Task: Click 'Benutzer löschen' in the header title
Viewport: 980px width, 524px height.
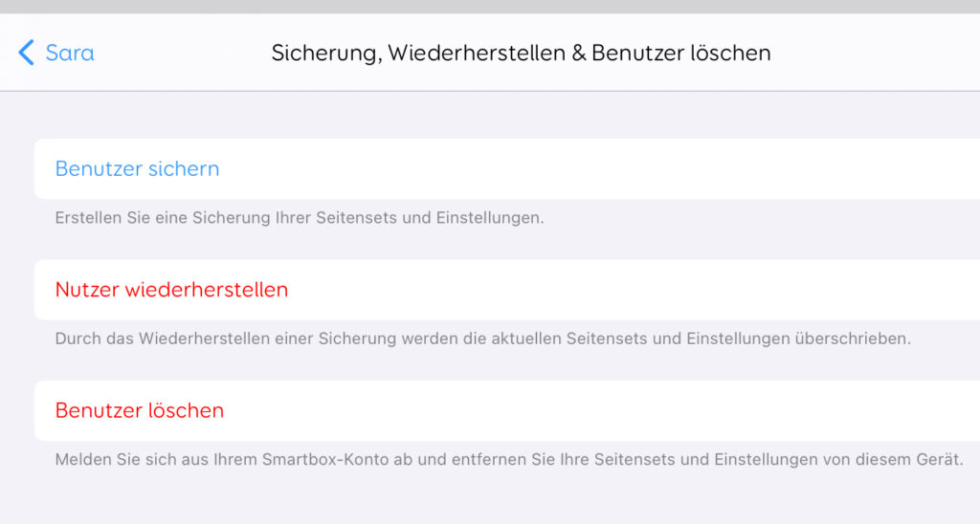Action: pyautogui.click(x=681, y=53)
